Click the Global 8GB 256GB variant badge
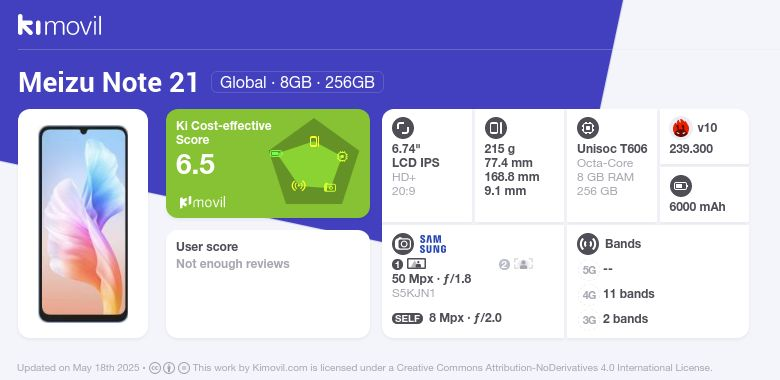780x380 pixels. (x=297, y=82)
